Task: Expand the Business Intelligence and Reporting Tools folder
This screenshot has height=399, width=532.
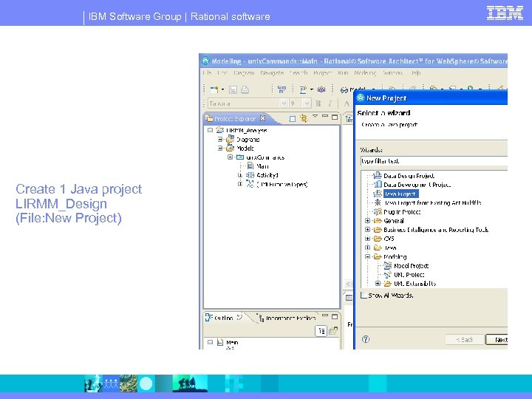Action: point(367,230)
